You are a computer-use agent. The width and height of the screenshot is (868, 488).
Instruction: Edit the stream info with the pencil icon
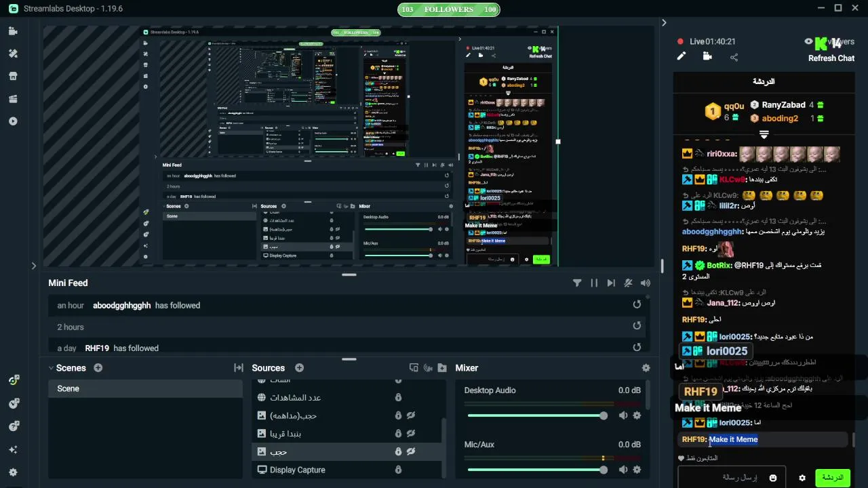pos(682,56)
